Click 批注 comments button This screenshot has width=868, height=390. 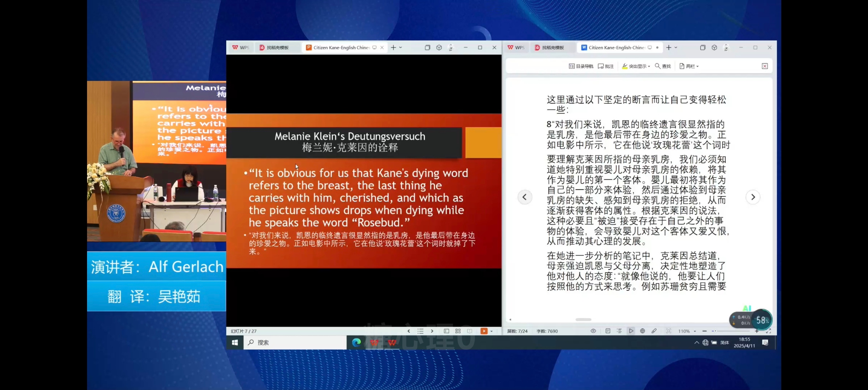point(606,66)
